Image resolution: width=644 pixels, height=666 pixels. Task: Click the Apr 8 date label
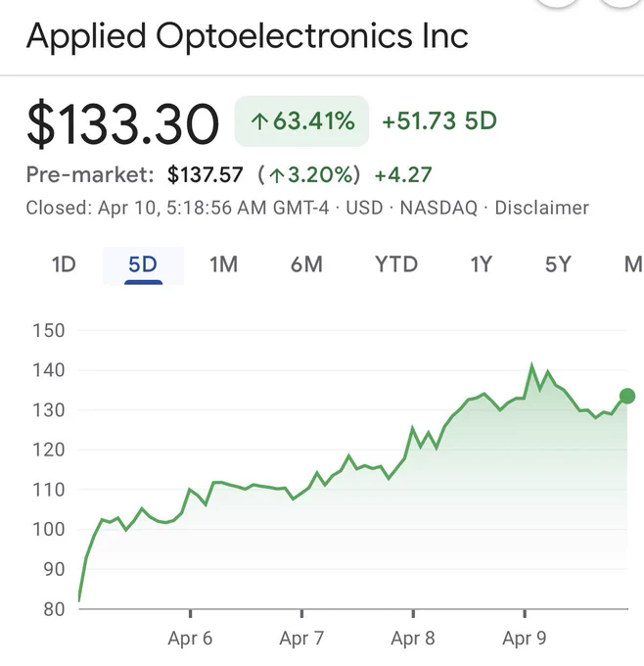click(413, 639)
